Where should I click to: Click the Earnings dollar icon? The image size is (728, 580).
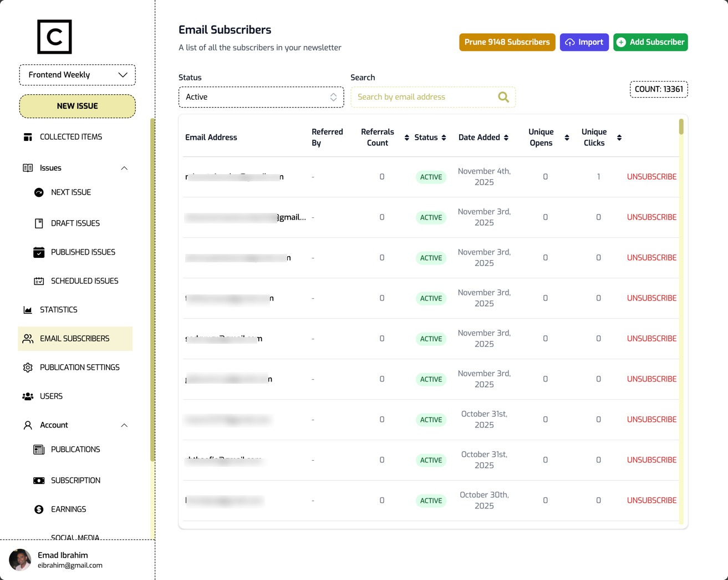click(x=39, y=509)
